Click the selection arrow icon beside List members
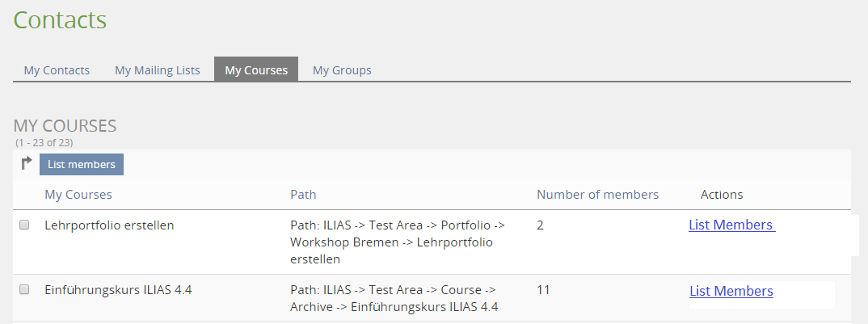 (27, 163)
